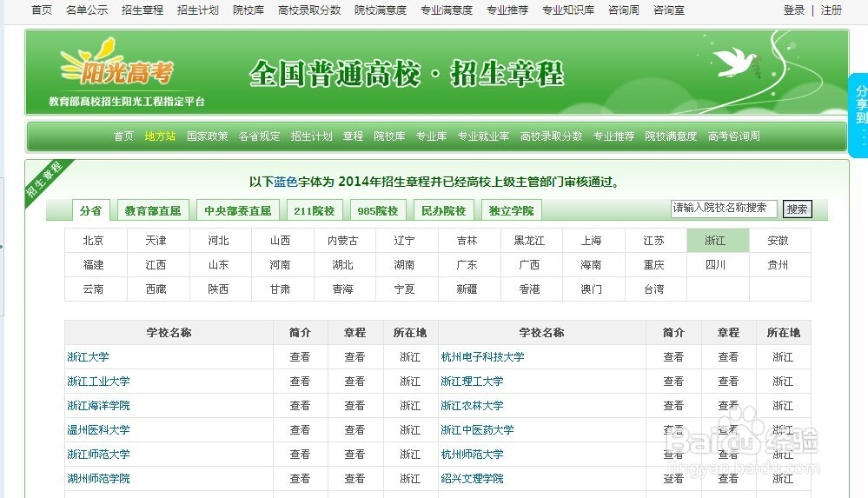Switch to the 独立学院 tab
The width and height of the screenshot is (868, 498).
click(512, 210)
